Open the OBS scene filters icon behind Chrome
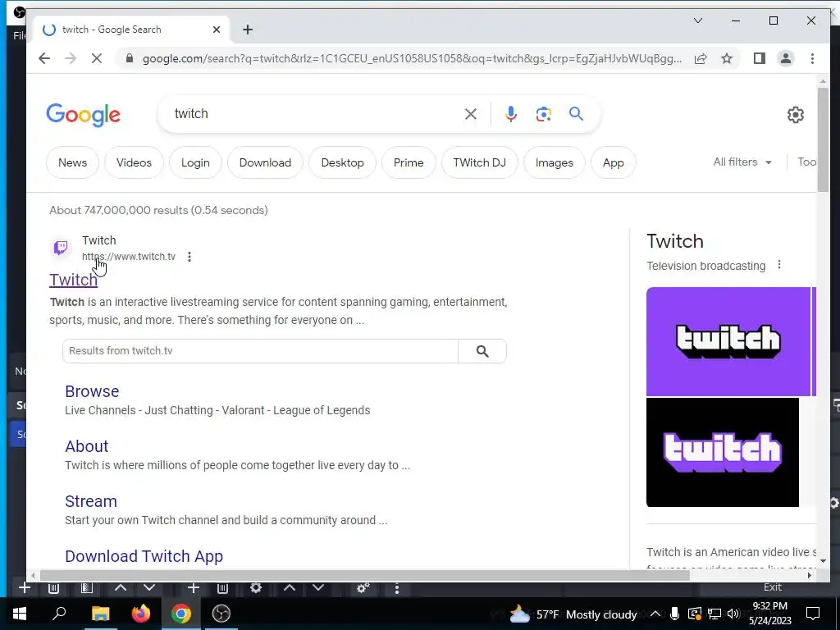Screen dimensions: 840x630 86,587
